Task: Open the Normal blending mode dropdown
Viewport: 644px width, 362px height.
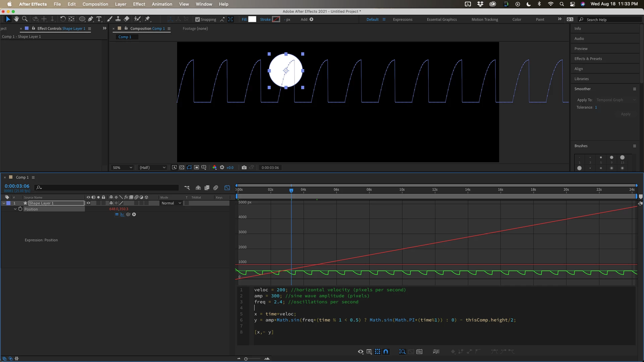Action: point(171,203)
